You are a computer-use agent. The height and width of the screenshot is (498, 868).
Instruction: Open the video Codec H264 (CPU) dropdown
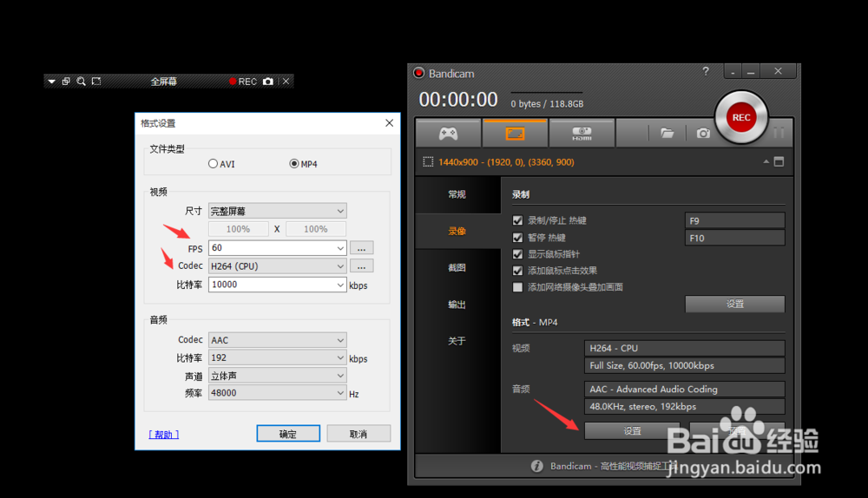(278, 266)
